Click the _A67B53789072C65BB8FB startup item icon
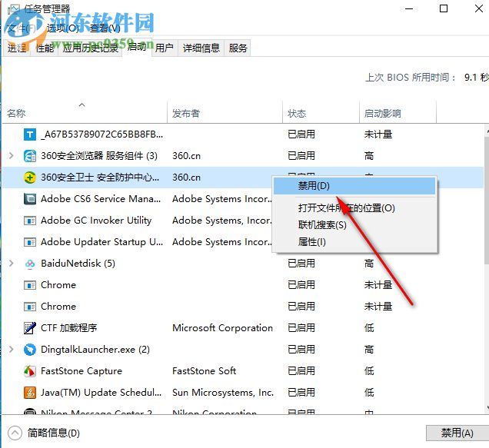Screen dimensions: 489x448 pyautogui.click(x=30, y=134)
